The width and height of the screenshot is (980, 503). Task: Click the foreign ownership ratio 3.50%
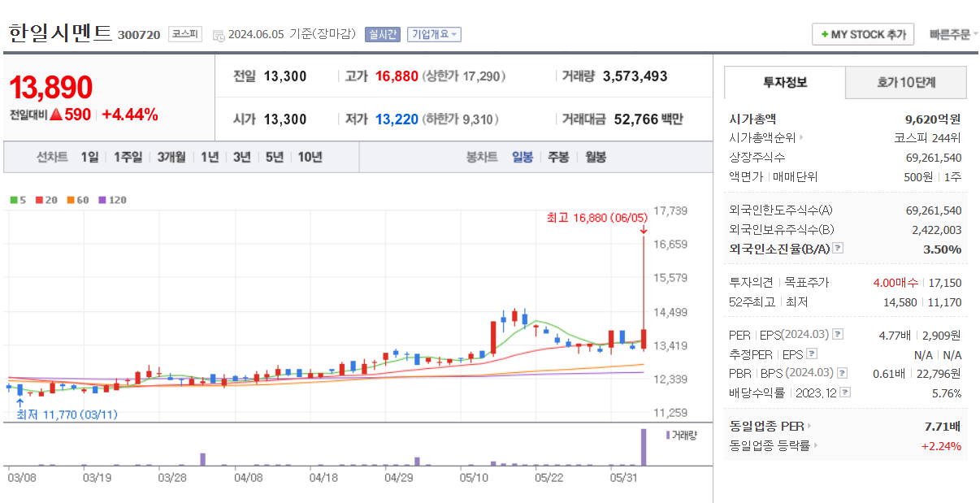943,249
